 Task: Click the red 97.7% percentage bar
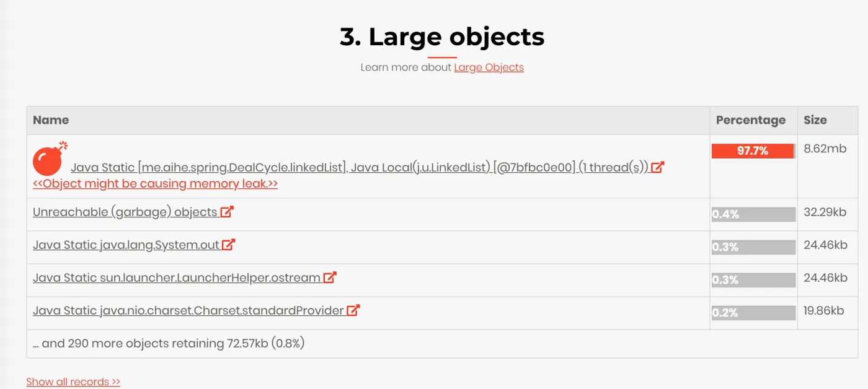[x=753, y=151]
